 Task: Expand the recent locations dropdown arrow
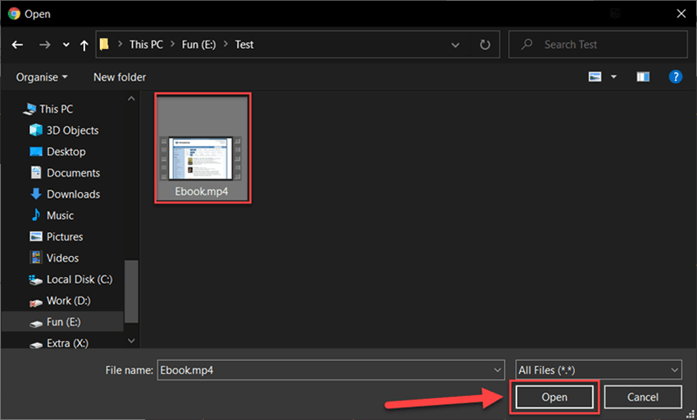coord(66,45)
